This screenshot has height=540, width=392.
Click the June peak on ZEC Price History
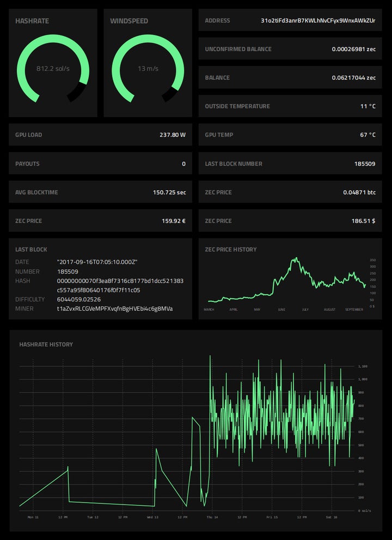(x=296, y=258)
